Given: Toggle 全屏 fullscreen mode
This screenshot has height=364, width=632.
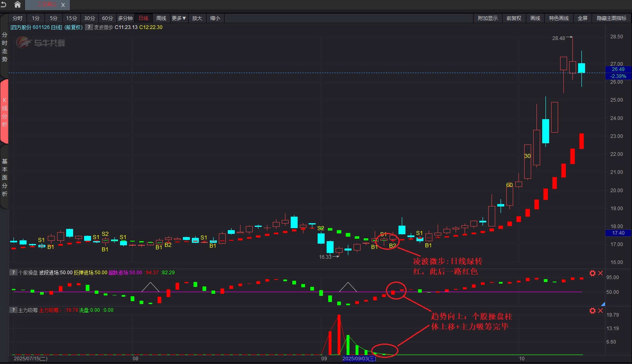Looking at the screenshot, I should click(x=582, y=18).
